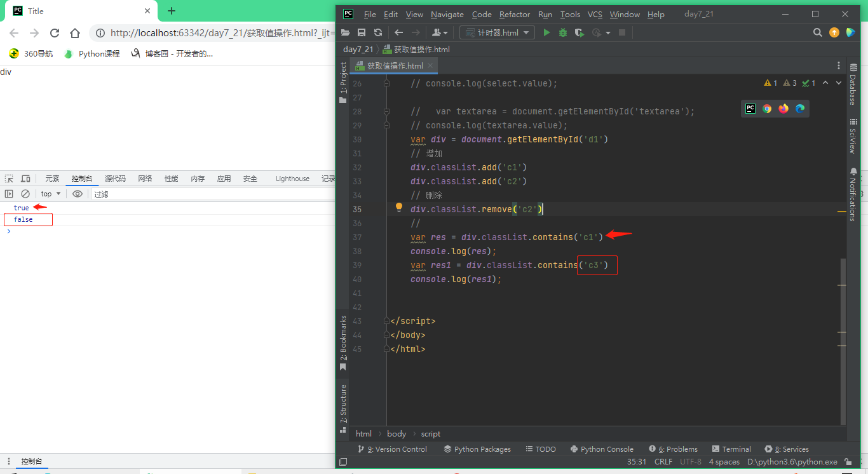Image resolution: width=868 pixels, height=474 pixels.
Task: Toggle the SciView tool window
Action: (853, 136)
